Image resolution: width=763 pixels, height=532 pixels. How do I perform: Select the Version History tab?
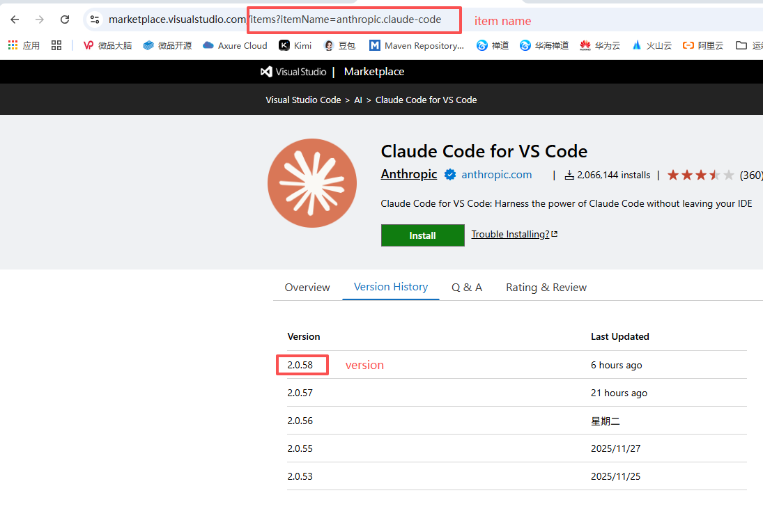tap(390, 287)
